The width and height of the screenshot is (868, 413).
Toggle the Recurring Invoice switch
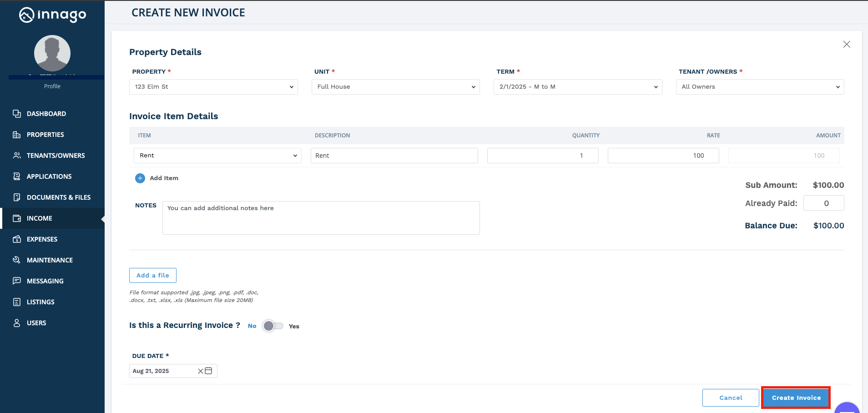tap(273, 326)
